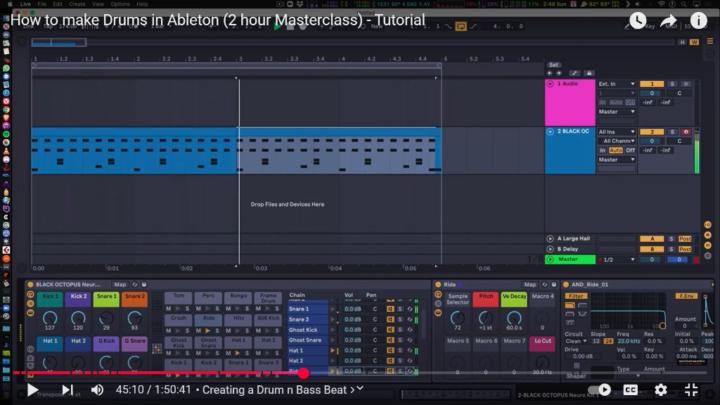This screenshot has height=405, width=720.
Task: Click Map in the Ride rack
Action: pyautogui.click(x=530, y=285)
